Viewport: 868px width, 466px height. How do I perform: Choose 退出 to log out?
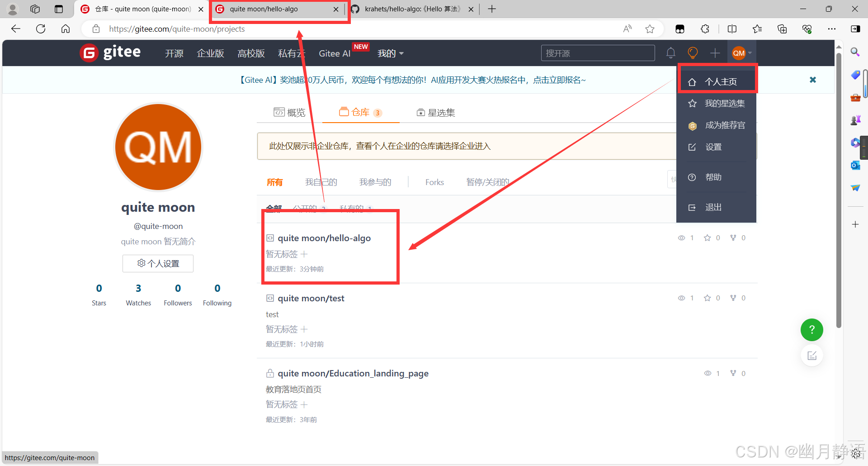click(717, 208)
